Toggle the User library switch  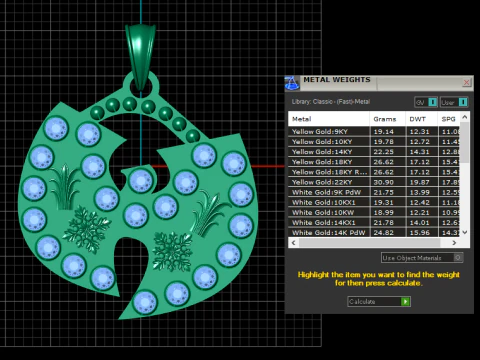pos(463,102)
